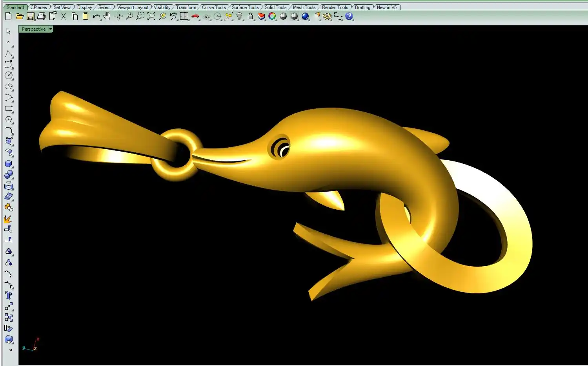Expand more tools chevron in left sidebar
The width and height of the screenshot is (588, 366).
[x=11, y=350]
